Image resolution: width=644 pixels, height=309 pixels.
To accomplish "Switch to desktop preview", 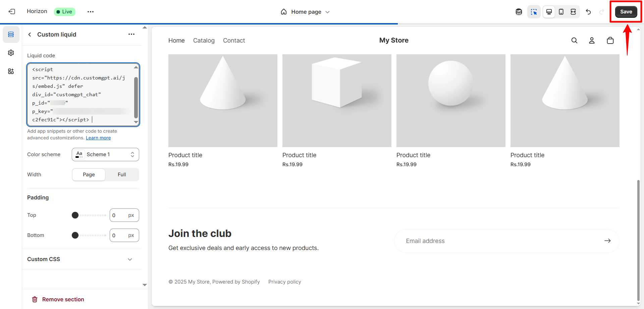I will (549, 12).
